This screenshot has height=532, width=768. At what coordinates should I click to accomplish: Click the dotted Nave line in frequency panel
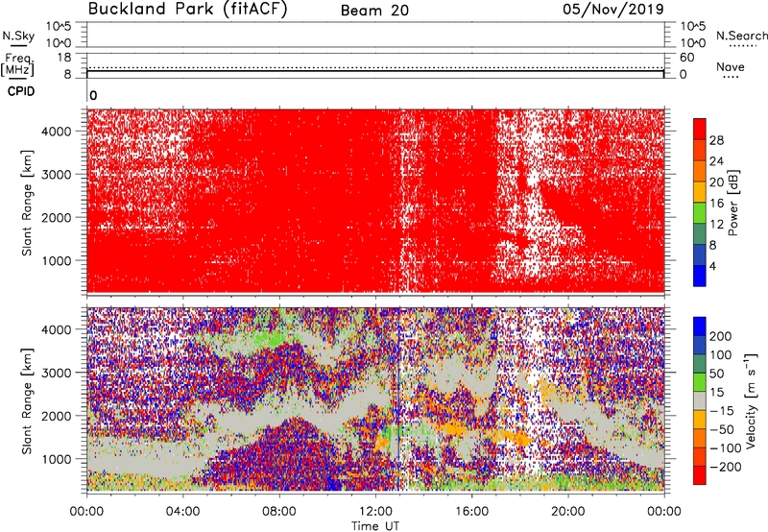tap(375, 67)
